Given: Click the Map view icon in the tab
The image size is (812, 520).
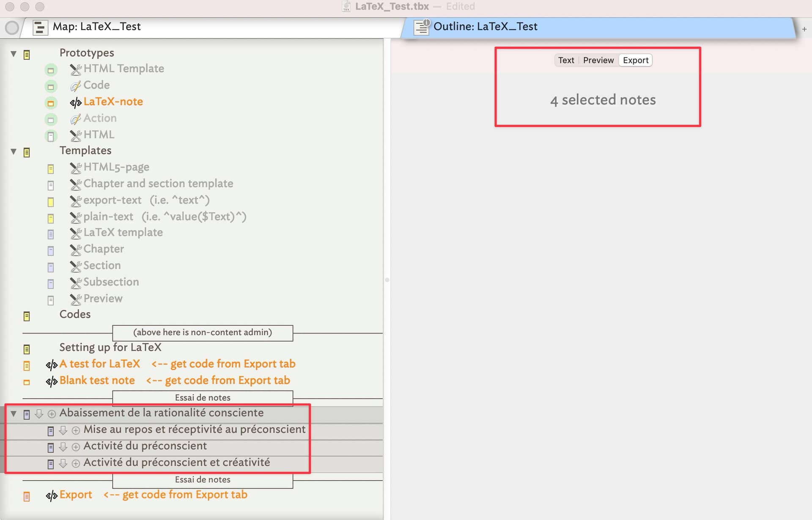Looking at the screenshot, I should point(40,28).
